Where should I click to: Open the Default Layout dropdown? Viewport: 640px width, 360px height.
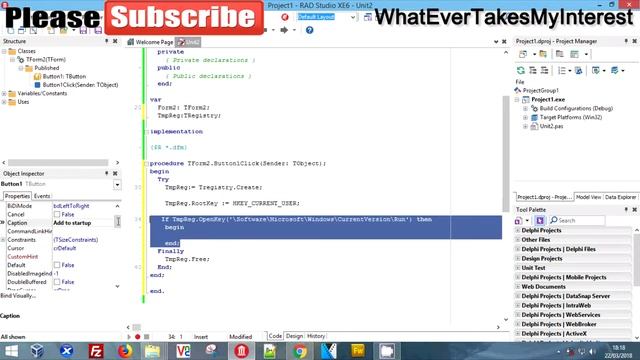click(x=353, y=17)
